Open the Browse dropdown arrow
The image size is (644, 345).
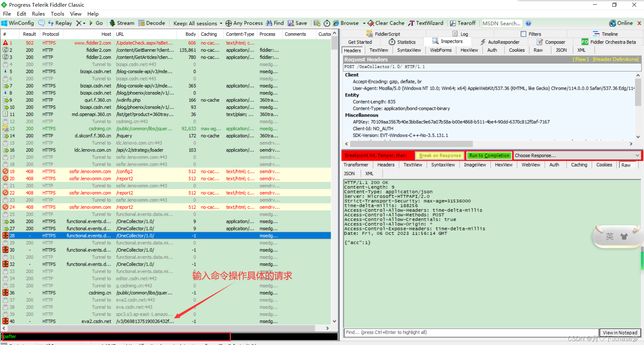tap(364, 24)
